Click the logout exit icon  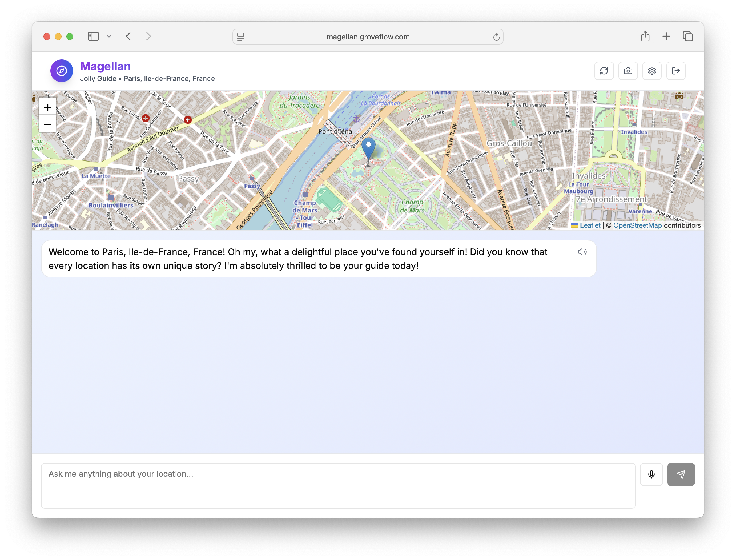[x=676, y=71]
